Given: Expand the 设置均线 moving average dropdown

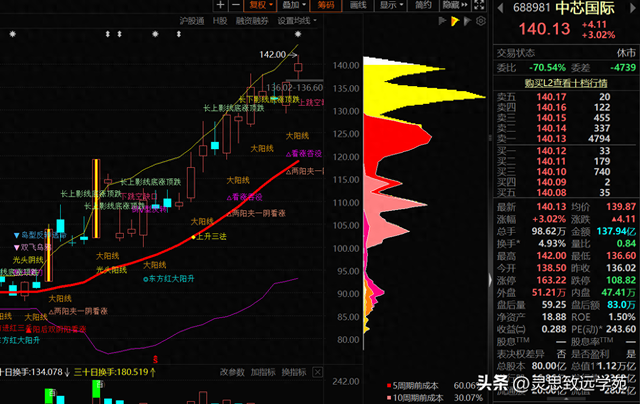Looking at the screenshot, I should click(x=295, y=21).
